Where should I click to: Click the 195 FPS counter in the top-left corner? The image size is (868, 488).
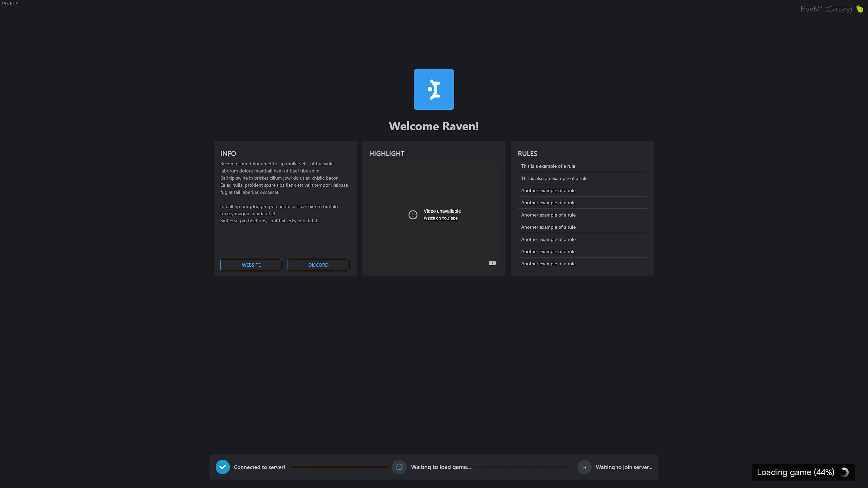coord(10,4)
